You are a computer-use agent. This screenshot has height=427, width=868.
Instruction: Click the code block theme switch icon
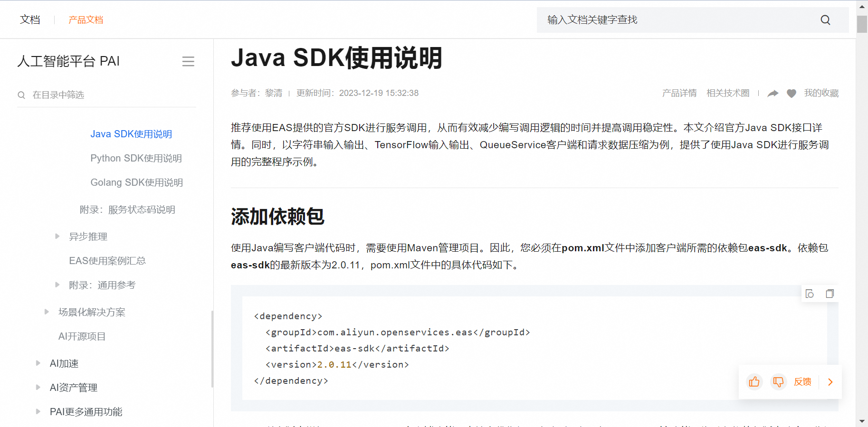click(810, 294)
